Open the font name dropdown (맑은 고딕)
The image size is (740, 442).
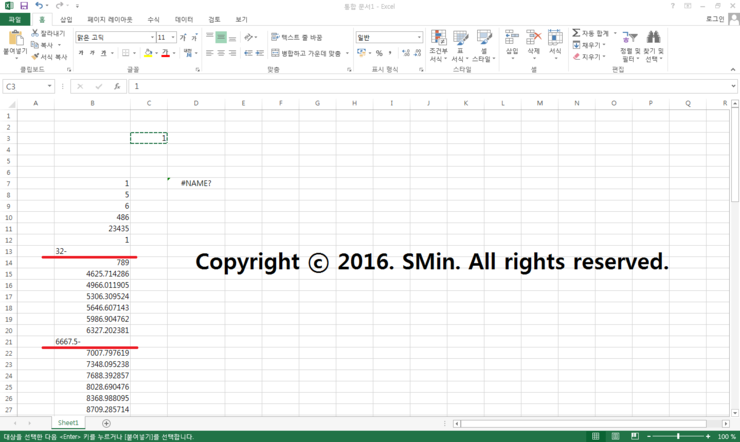[152, 37]
